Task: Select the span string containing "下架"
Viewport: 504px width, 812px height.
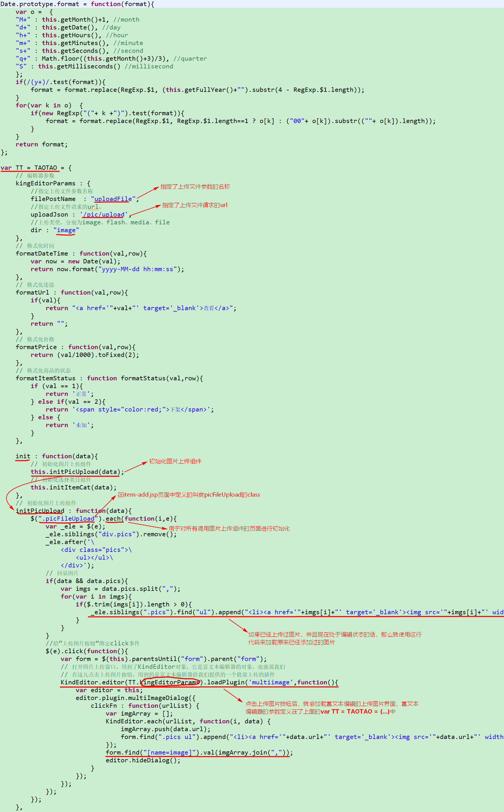Action: [141, 409]
